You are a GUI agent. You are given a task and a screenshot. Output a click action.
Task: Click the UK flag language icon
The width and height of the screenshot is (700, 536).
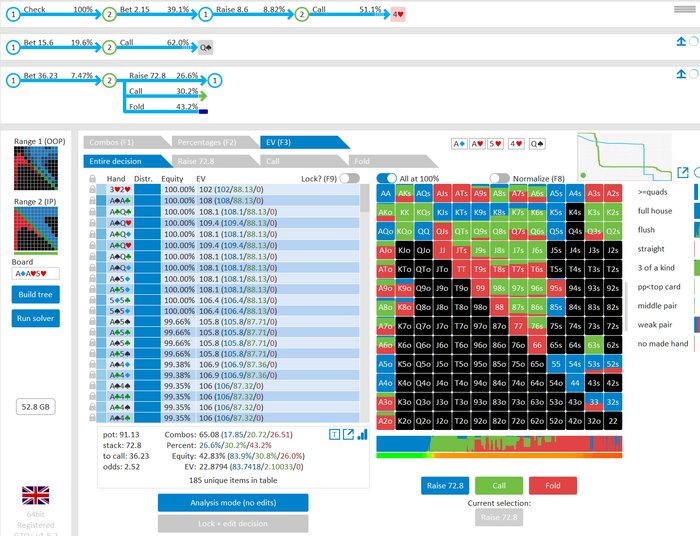pyautogui.click(x=35, y=495)
